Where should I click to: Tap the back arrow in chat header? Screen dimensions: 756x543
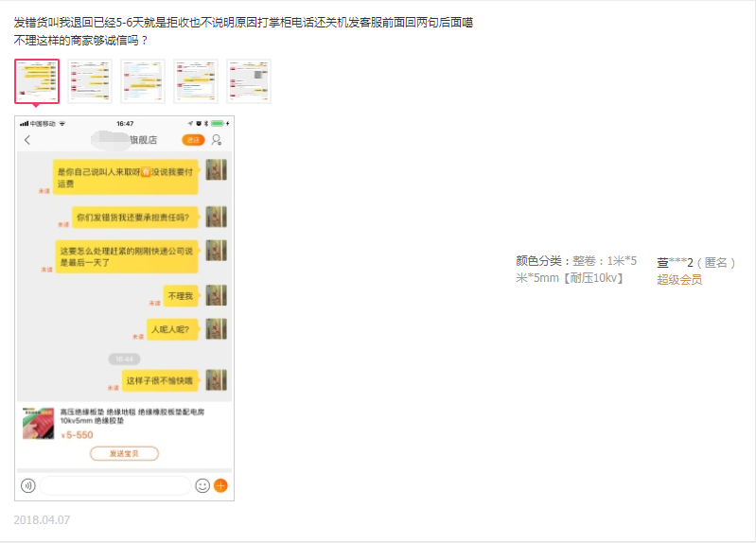27,140
